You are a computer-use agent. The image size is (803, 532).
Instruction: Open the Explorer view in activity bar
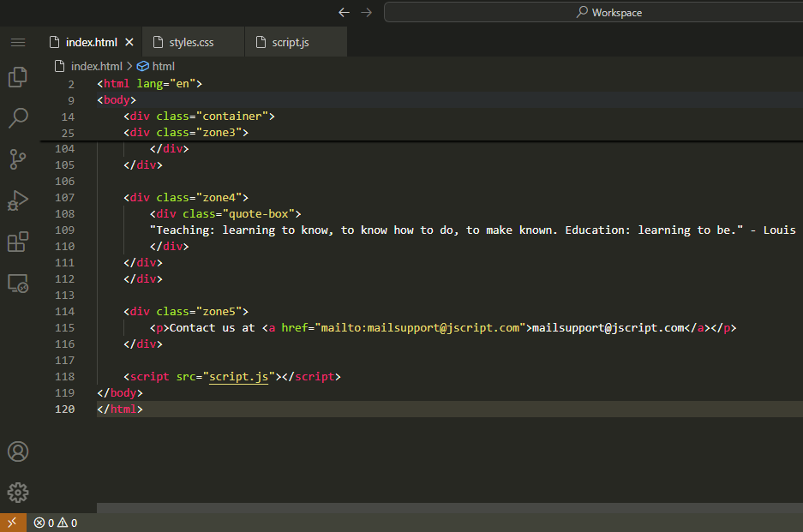click(17, 77)
